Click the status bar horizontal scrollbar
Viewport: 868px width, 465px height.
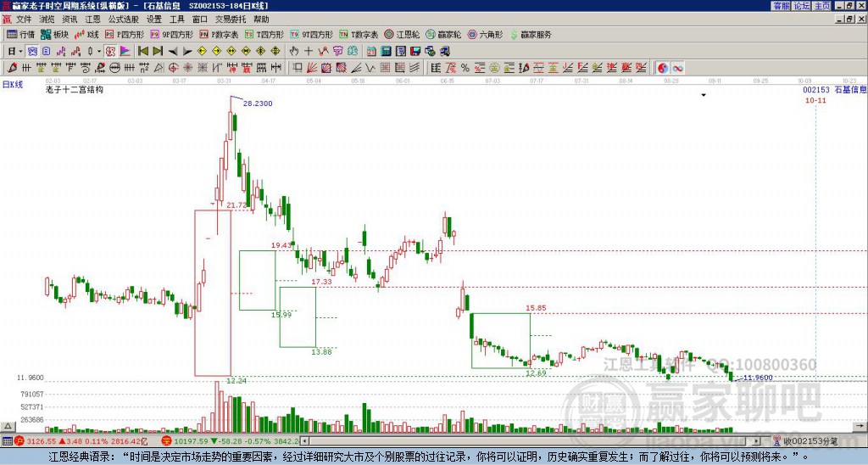point(531,441)
